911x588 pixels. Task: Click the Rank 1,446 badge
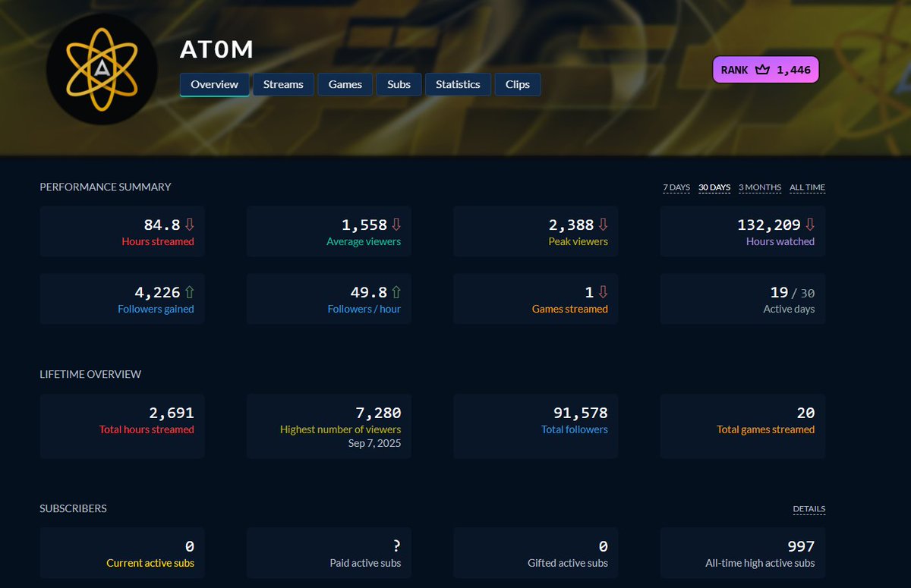765,70
